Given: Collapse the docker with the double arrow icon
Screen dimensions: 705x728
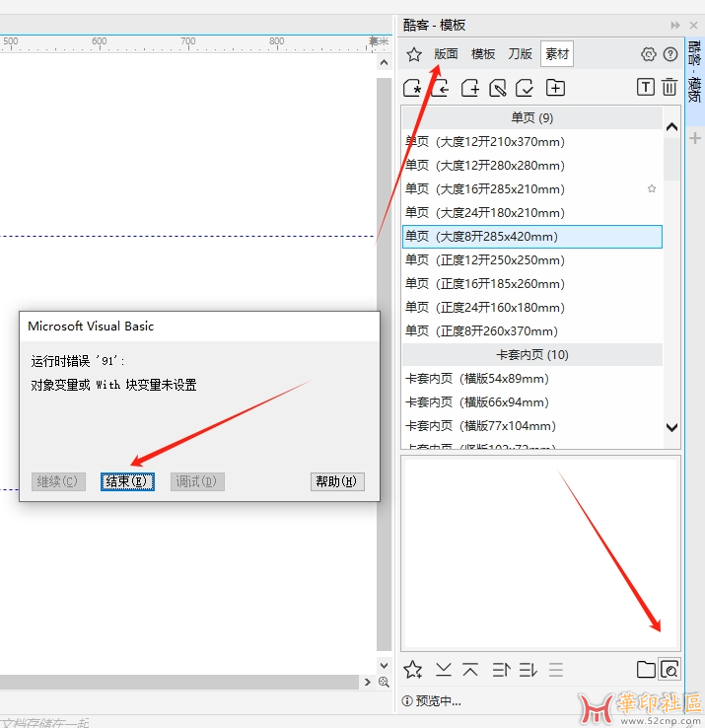Looking at the screenshot, I should 675,25.
